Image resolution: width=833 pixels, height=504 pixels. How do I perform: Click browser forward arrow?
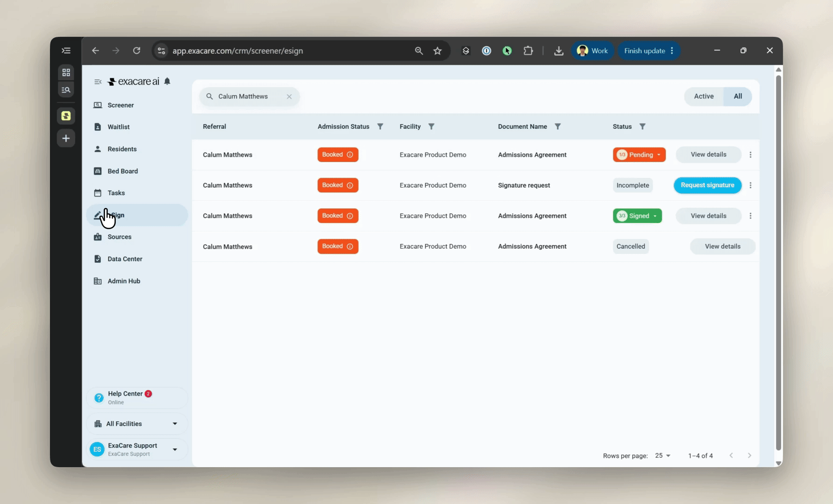click(116, 50)
